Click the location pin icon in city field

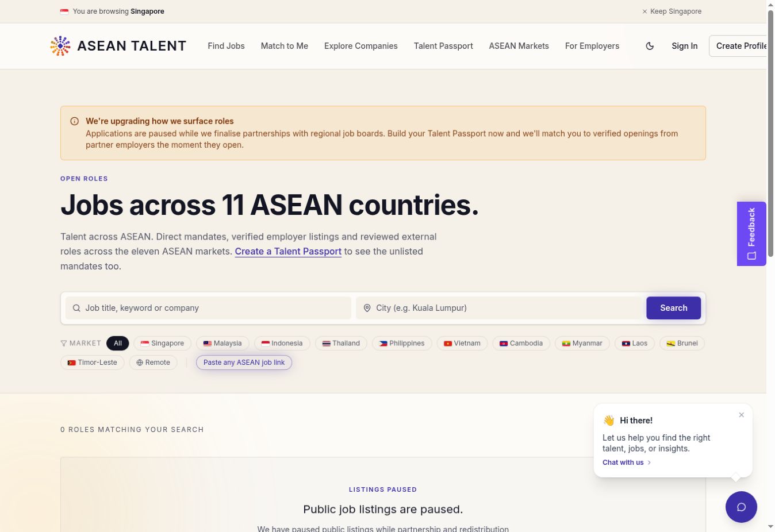point(367,308)
